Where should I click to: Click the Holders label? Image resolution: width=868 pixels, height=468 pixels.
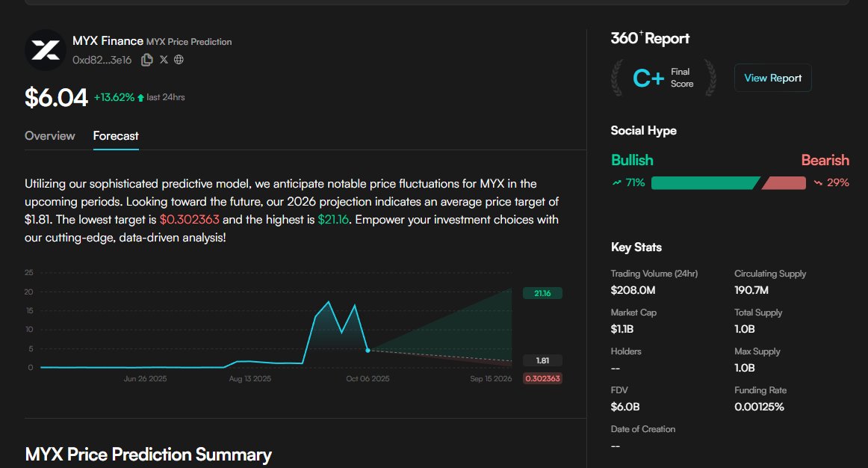point(626,351)
